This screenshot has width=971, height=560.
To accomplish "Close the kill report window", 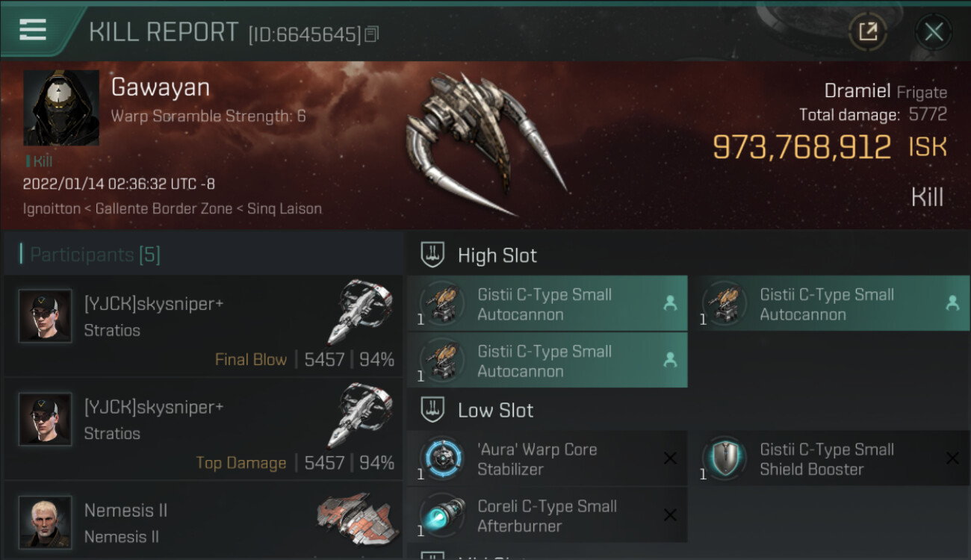I will coord(934,31).
